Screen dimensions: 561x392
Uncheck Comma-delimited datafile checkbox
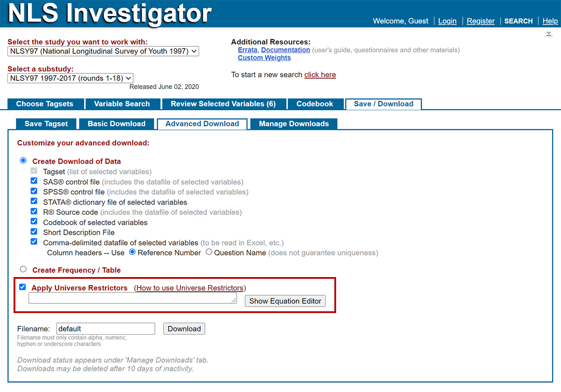tap(34, 242)
